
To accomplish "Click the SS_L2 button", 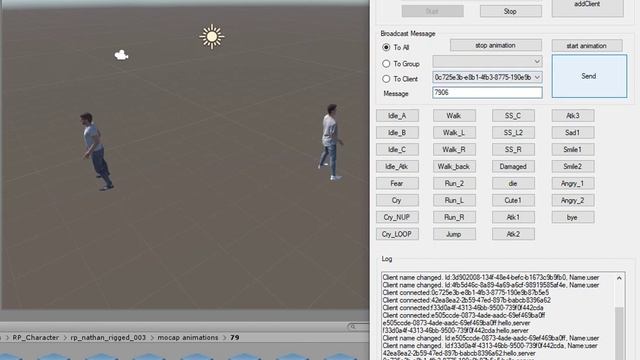I will click(x=513, y=133).
